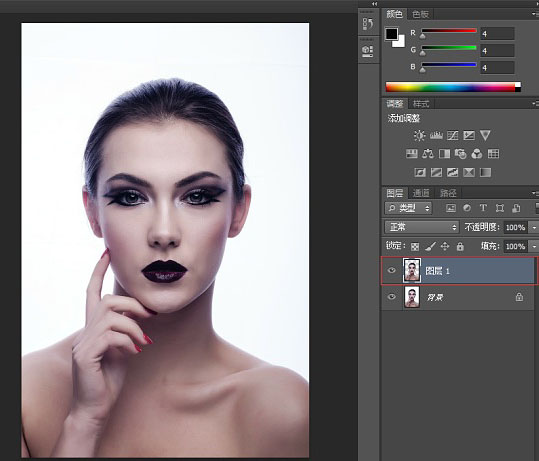Click the 背景 layer name
The image size is (539, 461).
pos(435,297)
